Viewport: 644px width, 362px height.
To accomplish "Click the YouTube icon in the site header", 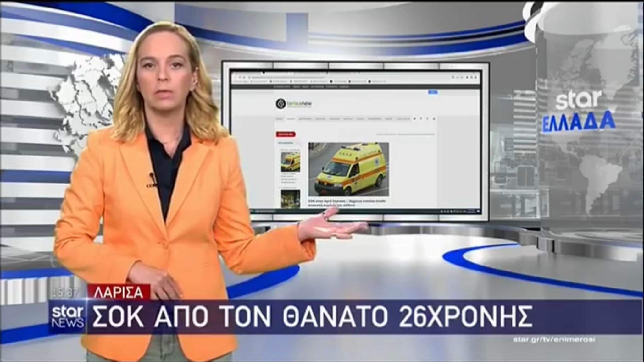I will coord(427,118).
